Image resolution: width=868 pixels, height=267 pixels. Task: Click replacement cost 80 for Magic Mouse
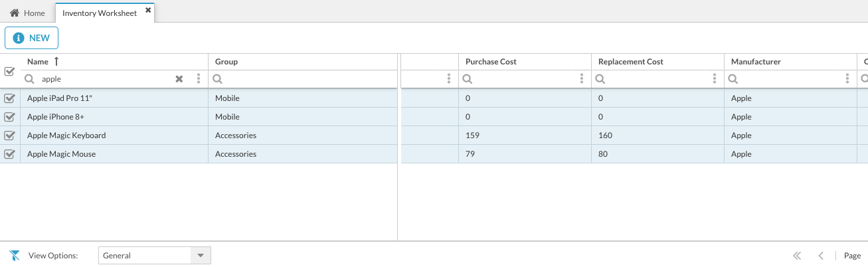point(657,154)
